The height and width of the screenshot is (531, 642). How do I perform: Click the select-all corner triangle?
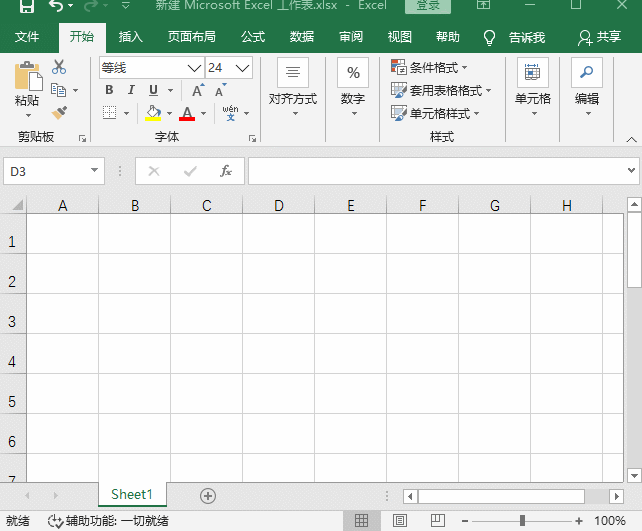click(x=17, y=204)
